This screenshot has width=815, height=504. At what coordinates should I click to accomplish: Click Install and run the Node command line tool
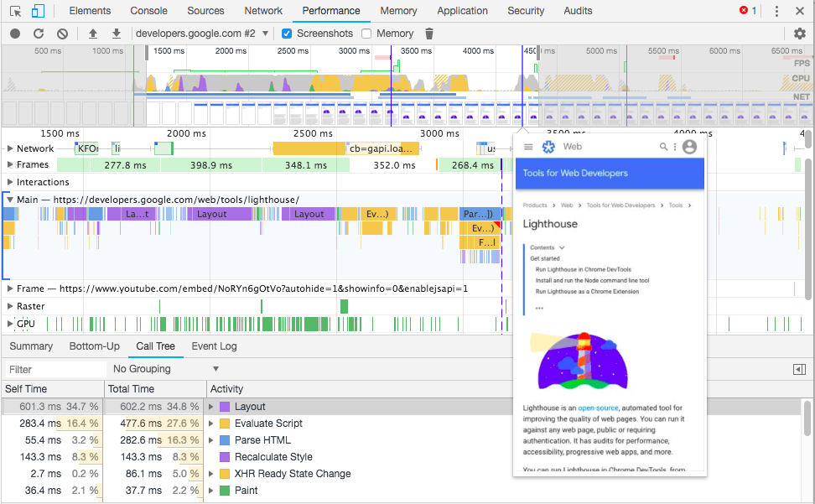tap(593, 281)
